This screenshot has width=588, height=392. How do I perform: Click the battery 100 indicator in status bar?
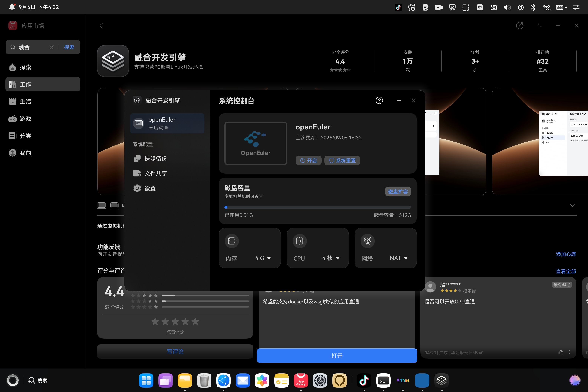[561, 8]
